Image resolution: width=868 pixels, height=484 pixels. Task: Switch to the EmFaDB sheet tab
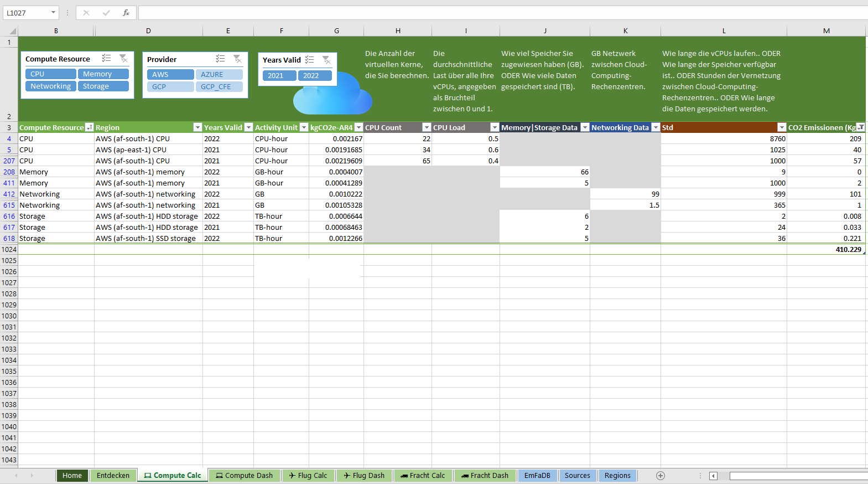coord(537,476)
